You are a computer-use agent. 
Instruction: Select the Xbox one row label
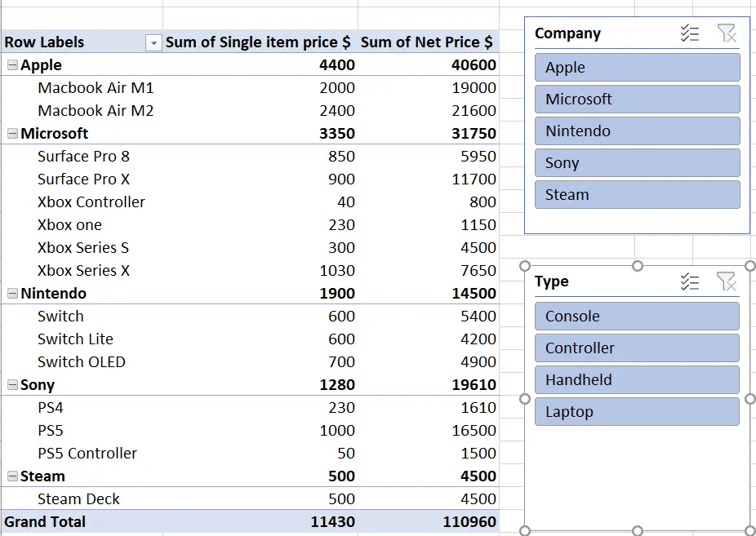(69, 225)
